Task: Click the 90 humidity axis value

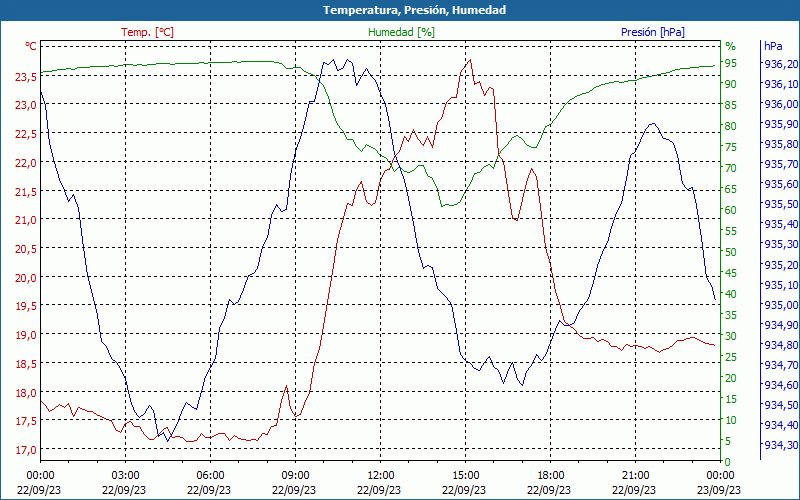Action: point(731,84)
